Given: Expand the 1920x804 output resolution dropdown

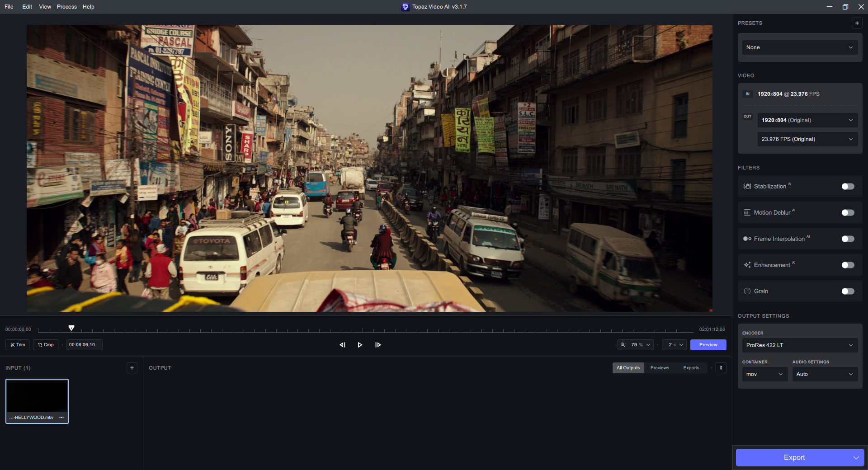Looking at the screenshot, I should pos(807,120).
